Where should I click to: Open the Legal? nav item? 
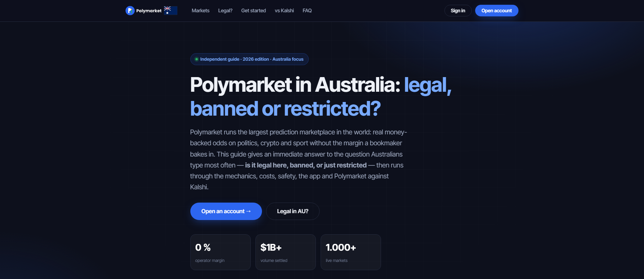point(225,11)
